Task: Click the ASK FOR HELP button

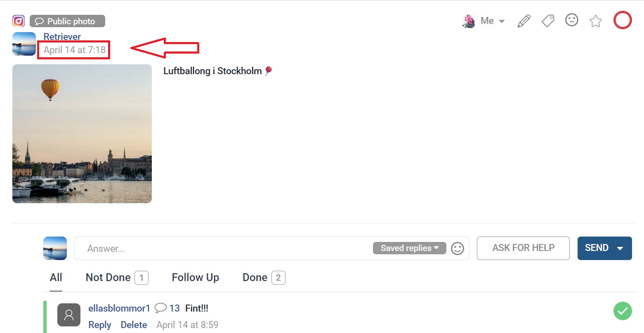Action: pos(523,248)
